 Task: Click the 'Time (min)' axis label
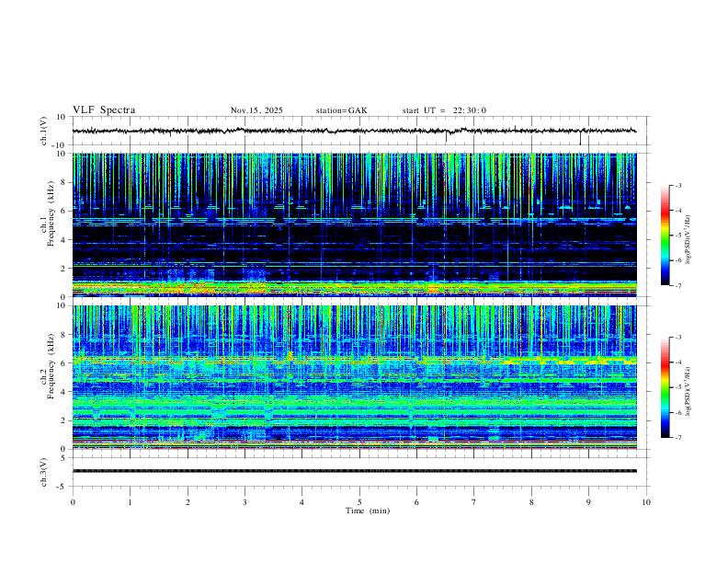click(x=368, y=511)
